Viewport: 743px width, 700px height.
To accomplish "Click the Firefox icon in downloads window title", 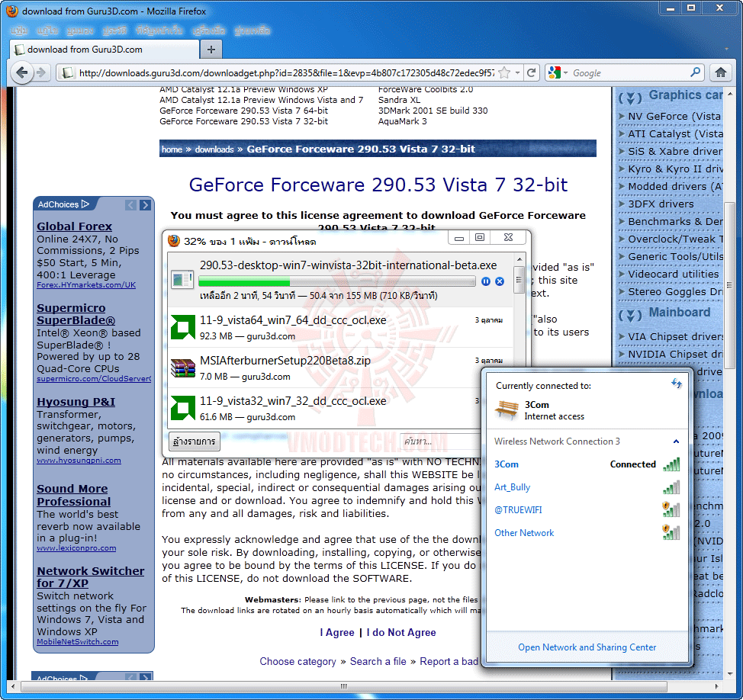I will point(174,241).
